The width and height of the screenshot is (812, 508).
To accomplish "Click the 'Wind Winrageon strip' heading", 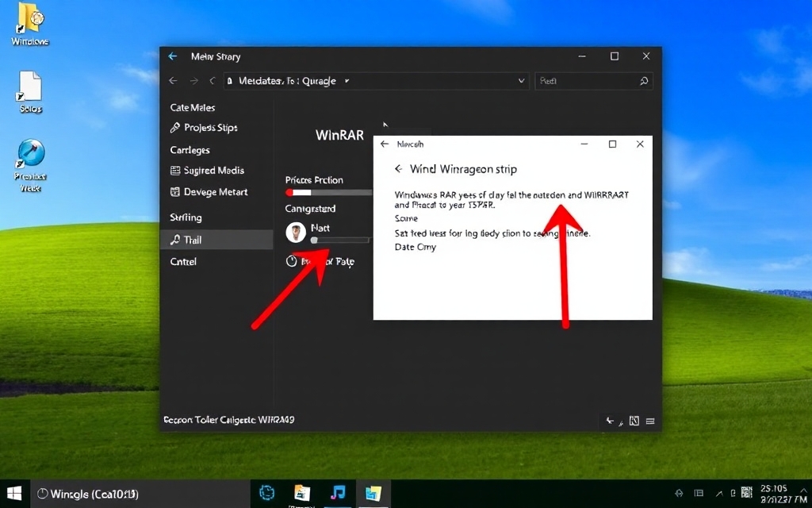I will click(x=463, y=169).
